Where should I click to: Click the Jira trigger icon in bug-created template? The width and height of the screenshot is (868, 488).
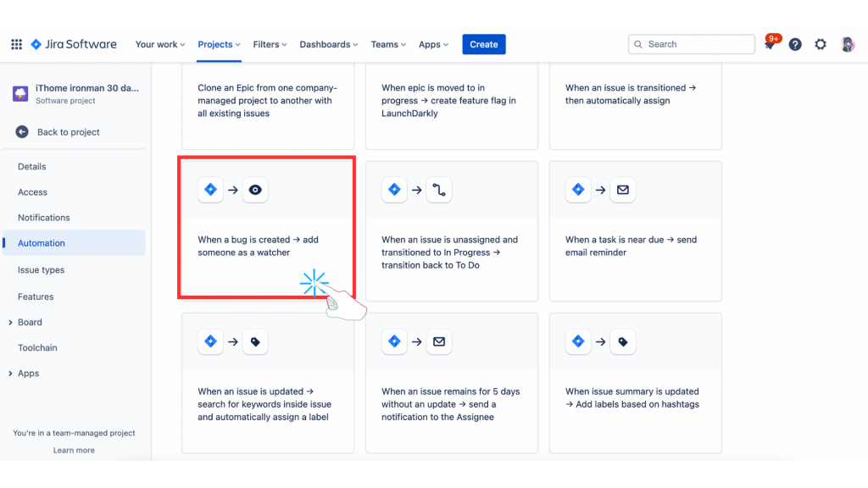[x=210, y=190]
